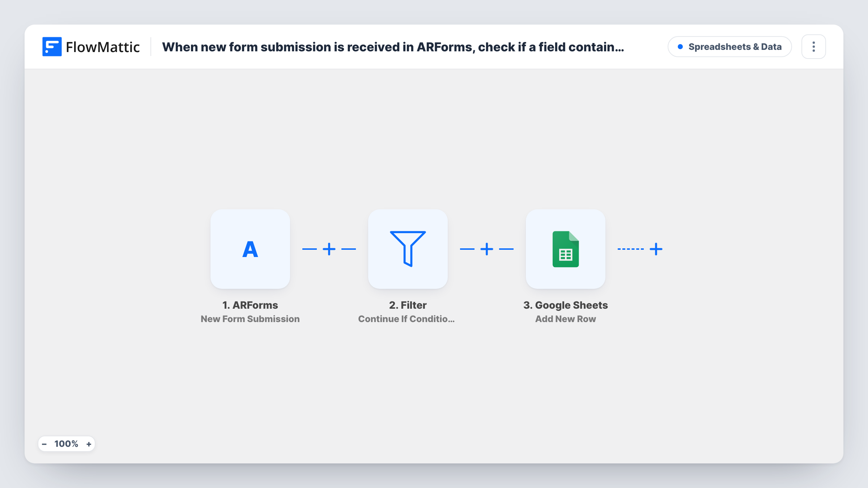Add a new step after Google Sheets
This screenshot has width=868, height=488.
pyautogui.click(x=656, y=249)
